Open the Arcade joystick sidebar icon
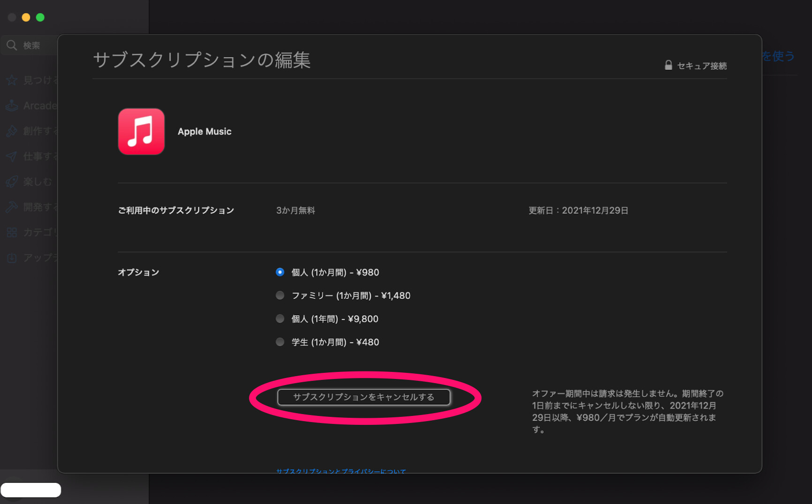The height and width of the screenshot is (504, 812). (x=12, y=106)
